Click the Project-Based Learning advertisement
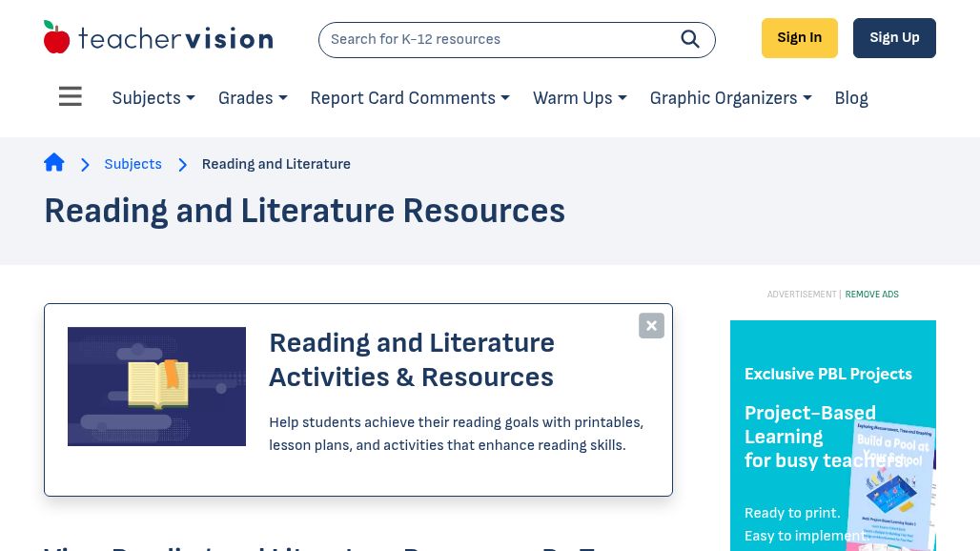 coord(832,439)
